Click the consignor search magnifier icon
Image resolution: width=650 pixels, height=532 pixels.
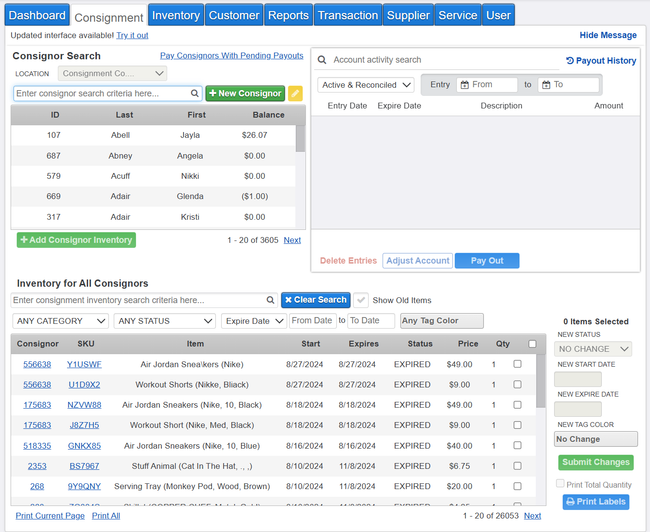(x=194, y=93)
